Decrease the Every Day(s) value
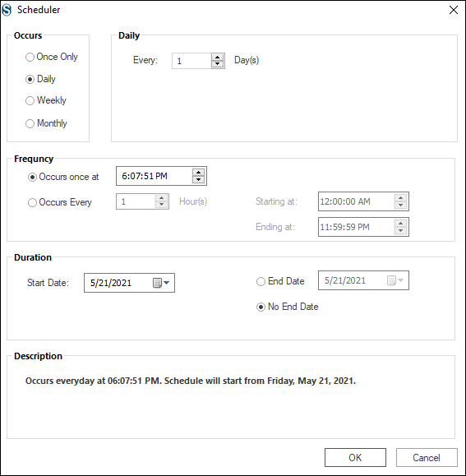Viewport: 466px width, 476px height. coord(217,64)
